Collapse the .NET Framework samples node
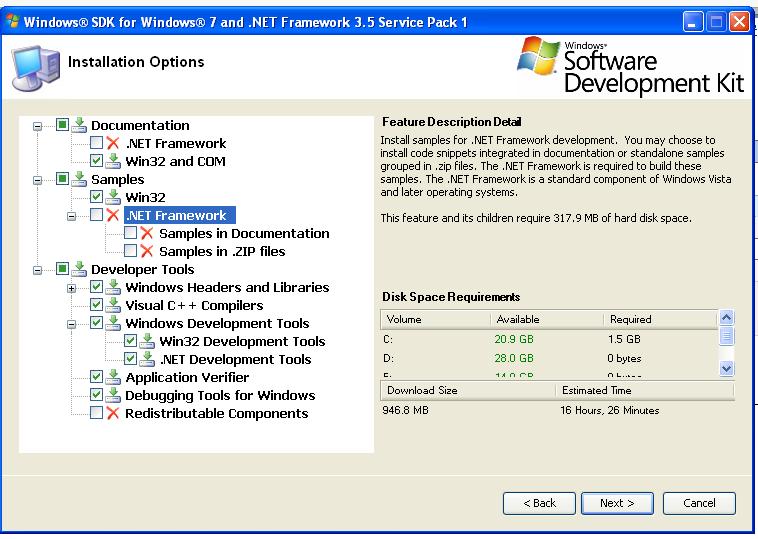The image size is (758, 539). [71, 216]
